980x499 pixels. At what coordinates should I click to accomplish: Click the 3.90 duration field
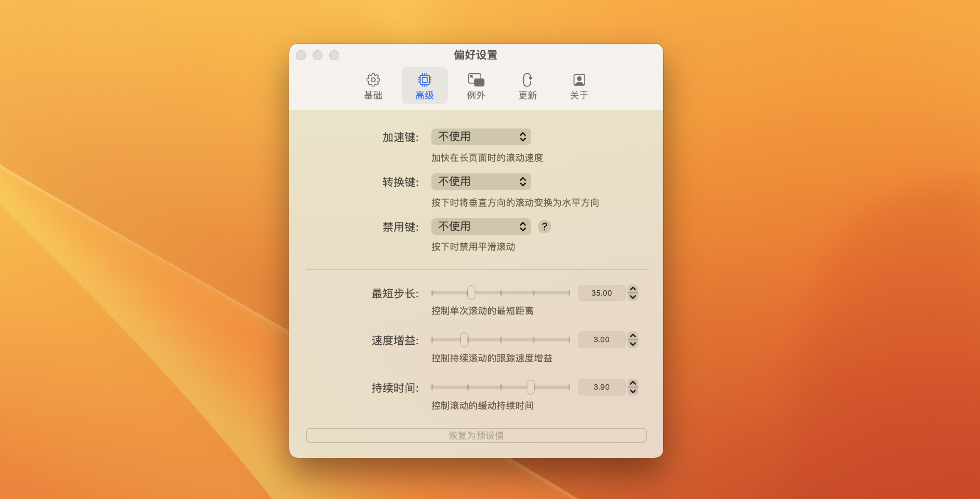[x=601, y=387]
